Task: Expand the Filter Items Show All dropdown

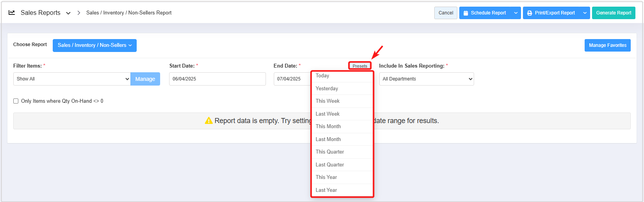Action: click(72, 79)
